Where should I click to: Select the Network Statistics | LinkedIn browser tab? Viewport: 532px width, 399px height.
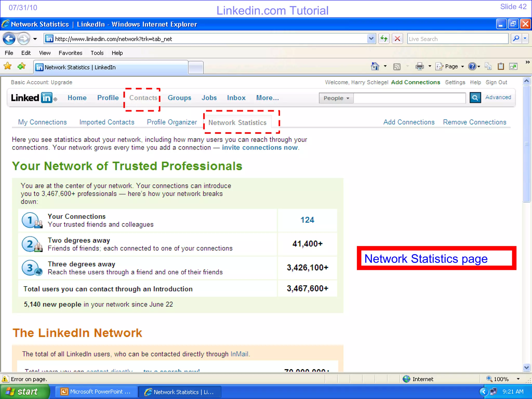click(x=111, y=67)
